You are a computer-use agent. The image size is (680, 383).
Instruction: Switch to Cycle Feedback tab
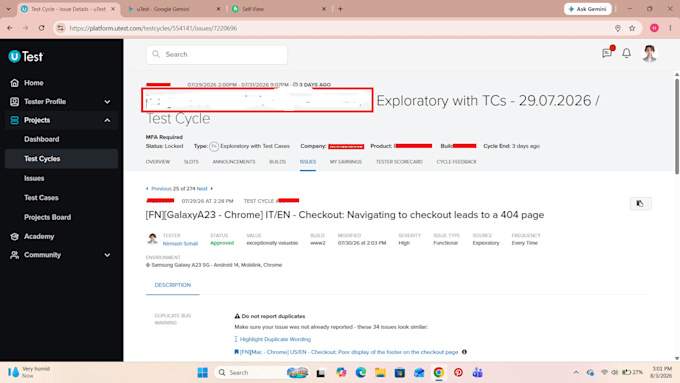(x=457, y=162)
